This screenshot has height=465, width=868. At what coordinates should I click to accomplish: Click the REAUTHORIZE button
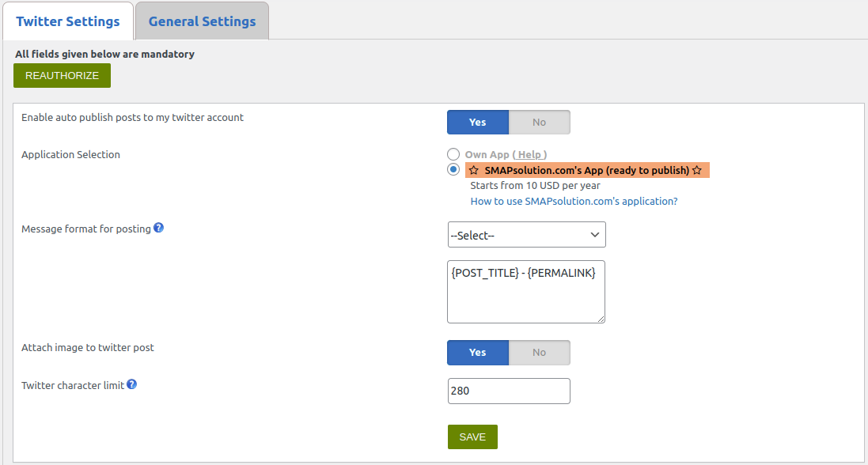(62, 75)
